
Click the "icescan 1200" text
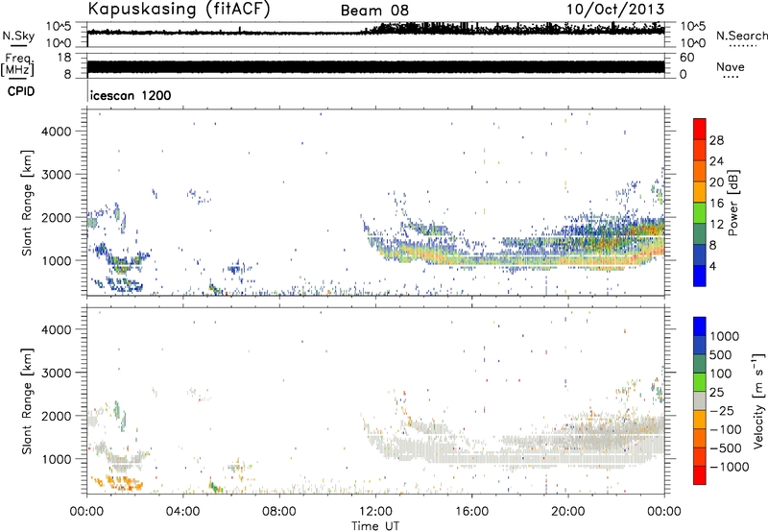coord(131,95)
